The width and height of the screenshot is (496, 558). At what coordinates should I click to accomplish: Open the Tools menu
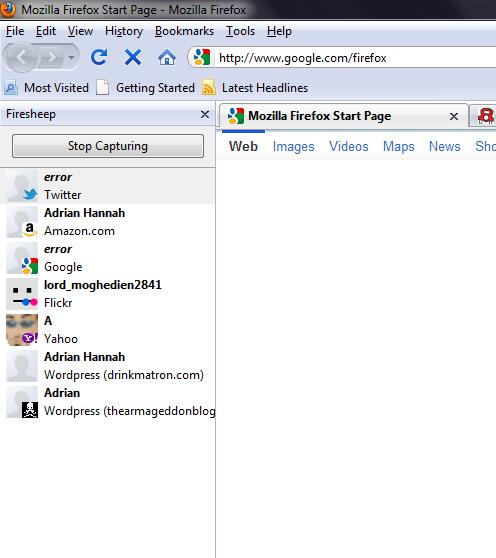click(241, 31)
